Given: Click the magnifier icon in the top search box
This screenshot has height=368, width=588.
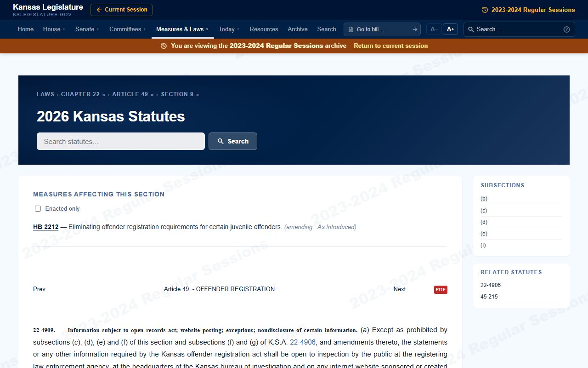Looking at the screenshot, I should pyautogui.click(x=471, y=29).
